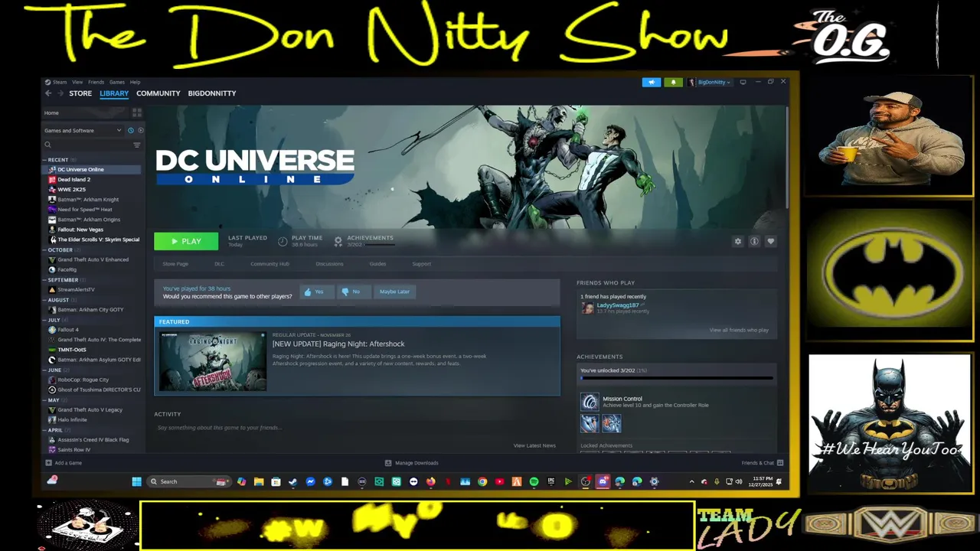Image resolution: width=980 pixels, height=551 pixels.
Task: Go to the STORE tab
Action: click(x=80, y=93)
